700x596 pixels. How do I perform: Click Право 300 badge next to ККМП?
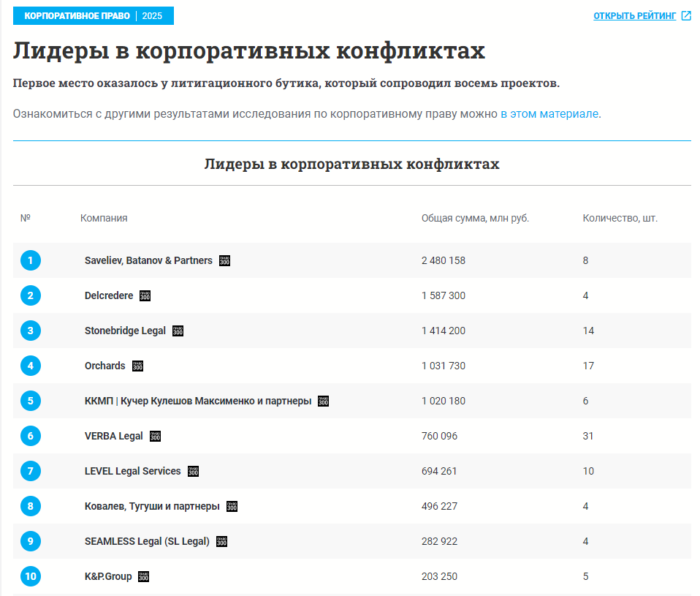click(323, 401)
